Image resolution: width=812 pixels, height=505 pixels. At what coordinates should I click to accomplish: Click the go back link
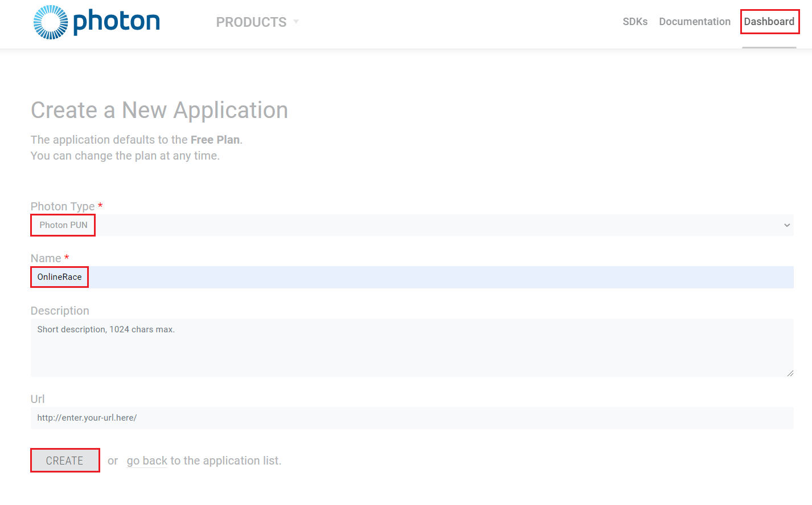[x=146, y=460]
